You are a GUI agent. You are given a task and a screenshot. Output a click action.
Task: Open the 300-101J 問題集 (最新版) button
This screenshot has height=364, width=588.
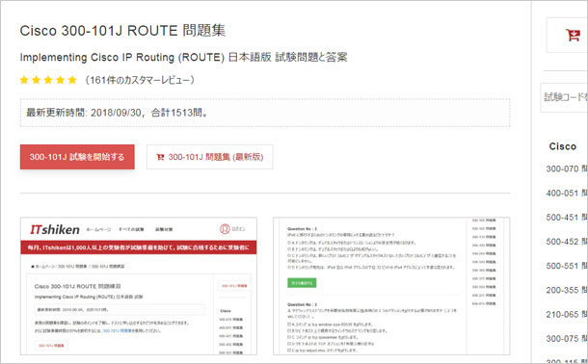(209, 157)
